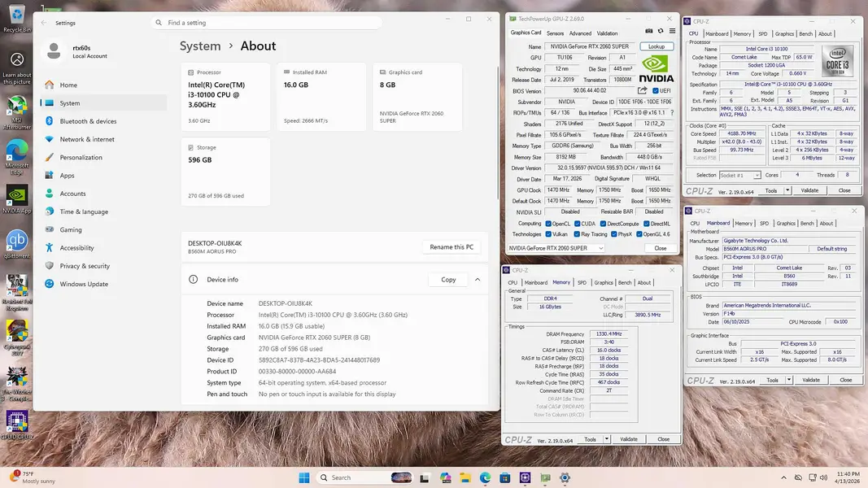Take a GPU-Z screenshot with camera icon
This screenshot has width=868, height=488.
pyautogui.click(x=649, y=31)
